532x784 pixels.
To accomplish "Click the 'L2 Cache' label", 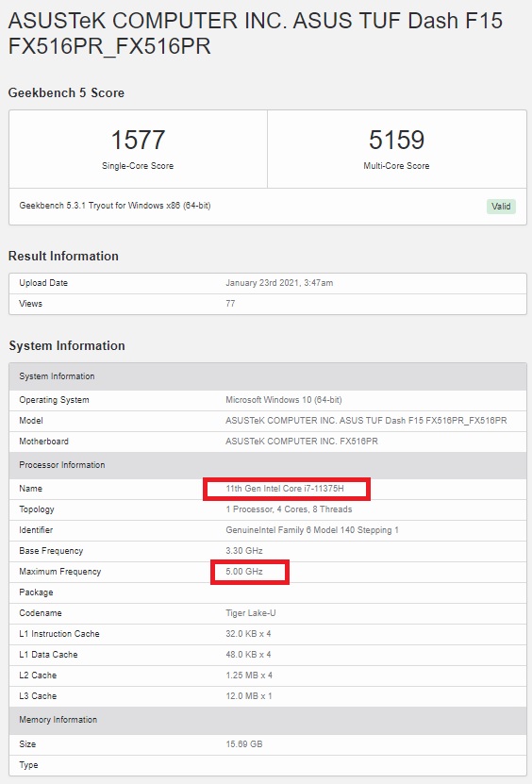I will click(x=38, y=676).
